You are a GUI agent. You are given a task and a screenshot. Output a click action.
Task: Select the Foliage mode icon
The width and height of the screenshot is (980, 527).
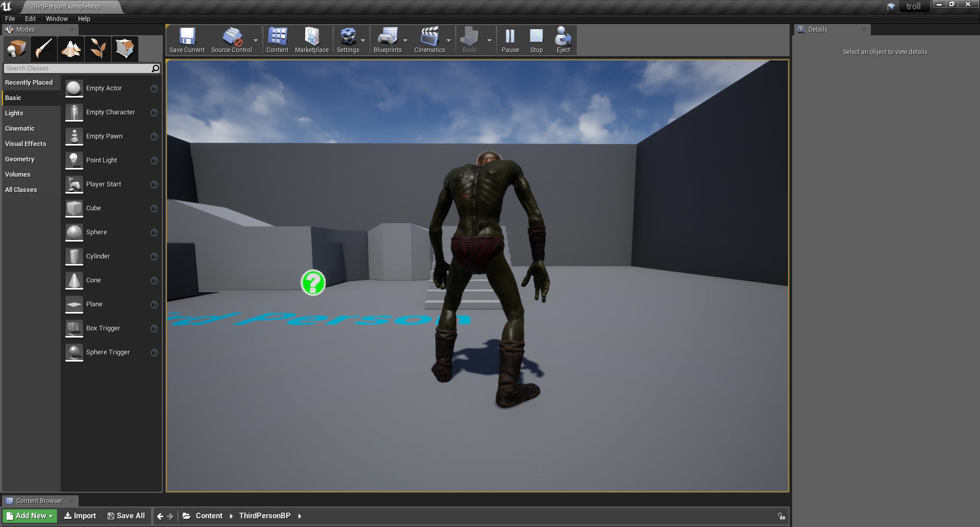pyautogui.click(x=97, y=49)
